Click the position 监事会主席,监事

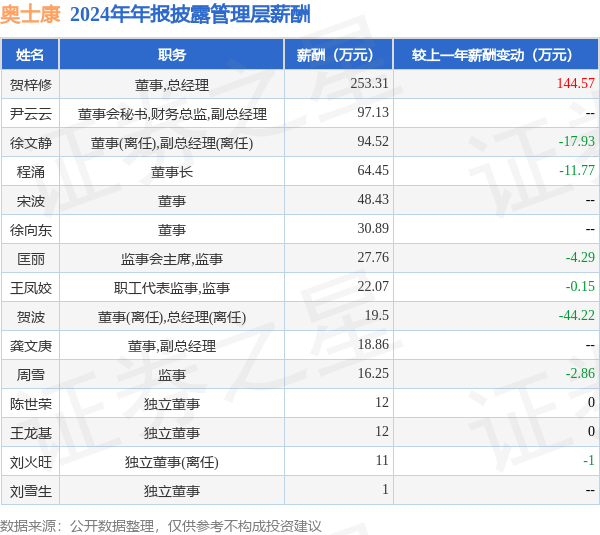pos(172,259)
